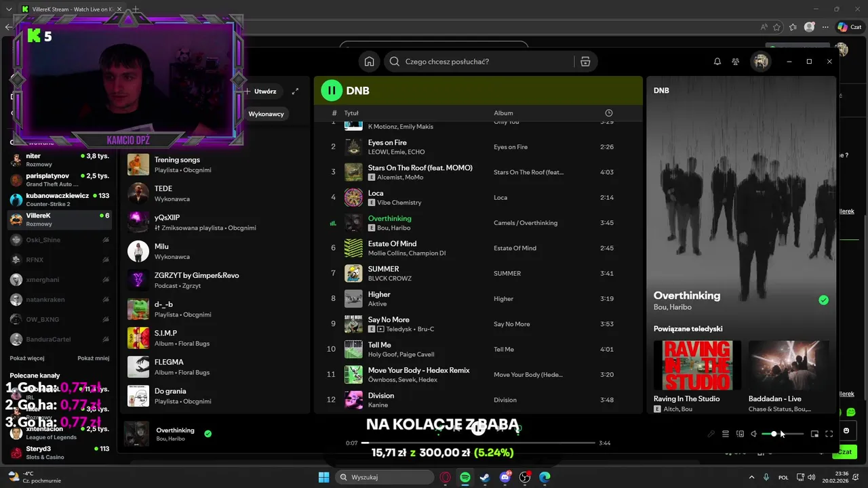
Task: Open the lyrics microphone icon
Action: point(711,434)
